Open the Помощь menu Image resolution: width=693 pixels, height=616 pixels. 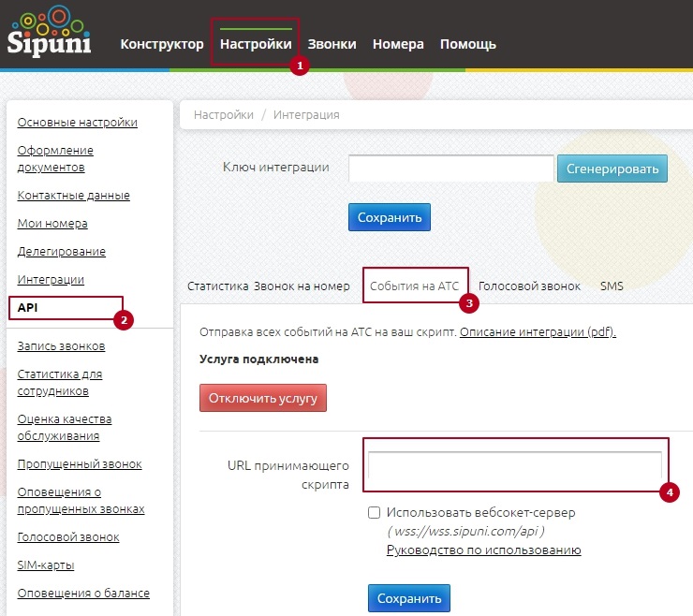point(467,44)
